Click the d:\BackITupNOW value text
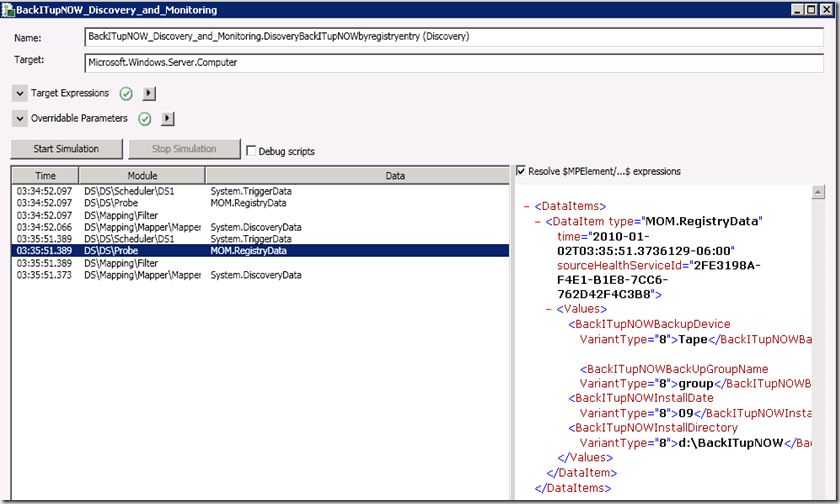This screenshot has height=504, width=840. (731, 443)
